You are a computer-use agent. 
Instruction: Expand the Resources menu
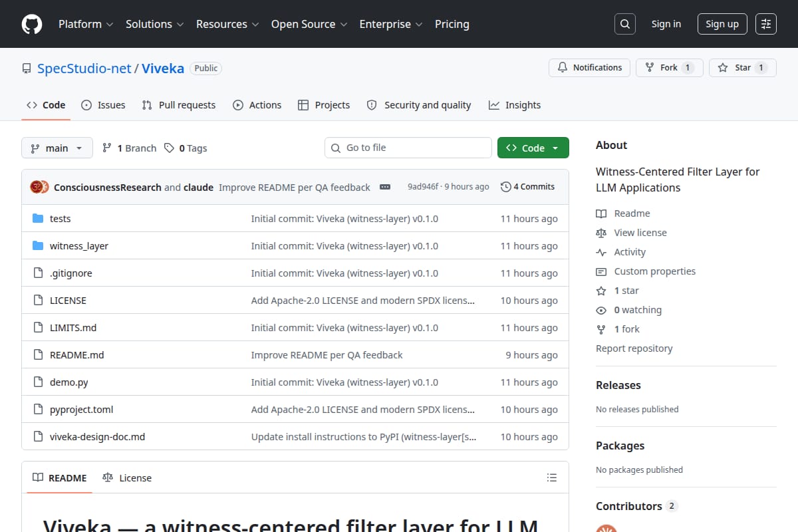tap(227, 24)
